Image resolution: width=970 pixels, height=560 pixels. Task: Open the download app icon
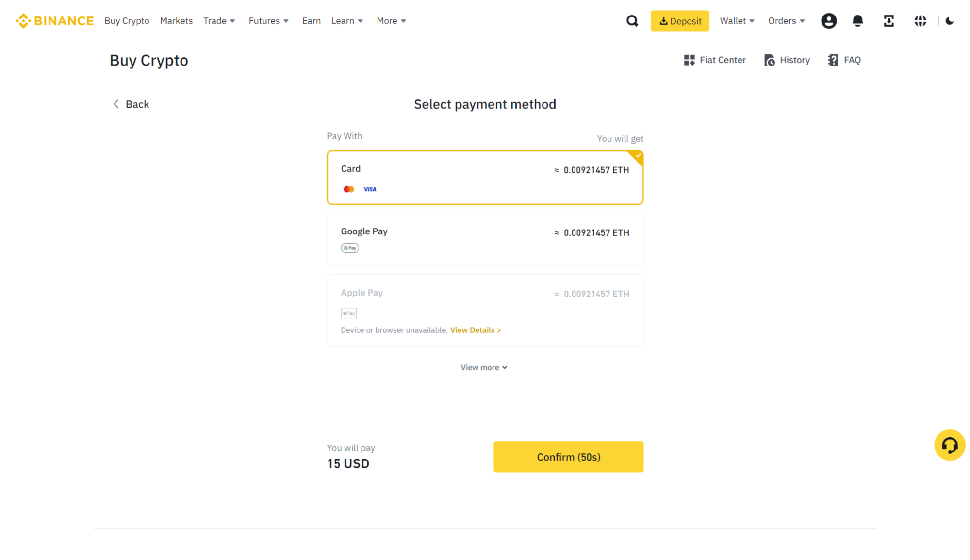coord(888,21)
